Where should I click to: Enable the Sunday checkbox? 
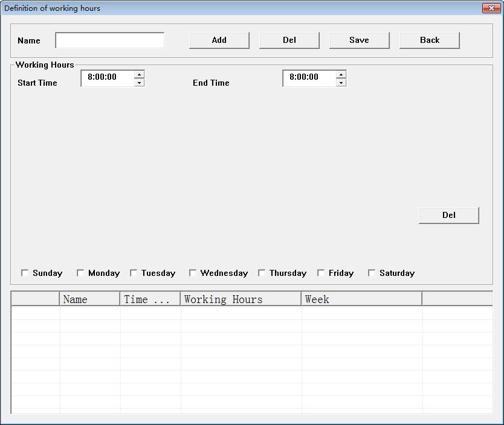click(25, 273)
